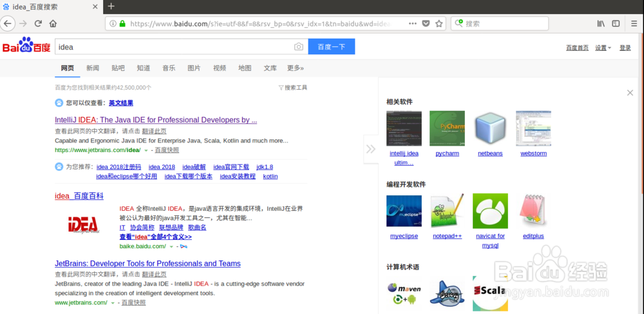
Task: Click the idea 2018注册码 suggestion
Action: point(118,167)
